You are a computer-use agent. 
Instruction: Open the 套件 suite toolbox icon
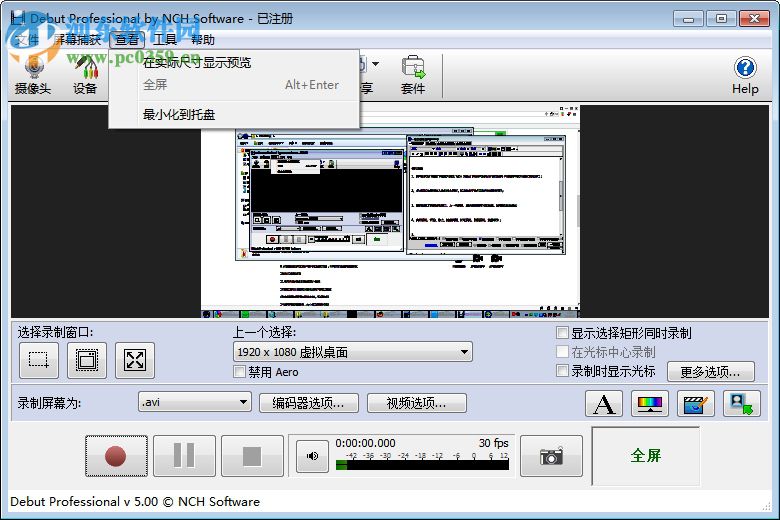(413, 75)
